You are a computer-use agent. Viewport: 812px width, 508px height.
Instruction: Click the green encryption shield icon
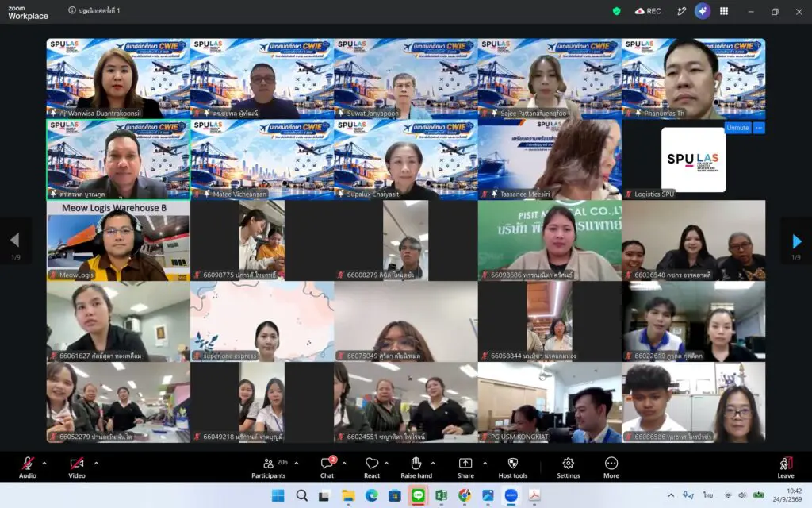(616, 11)
